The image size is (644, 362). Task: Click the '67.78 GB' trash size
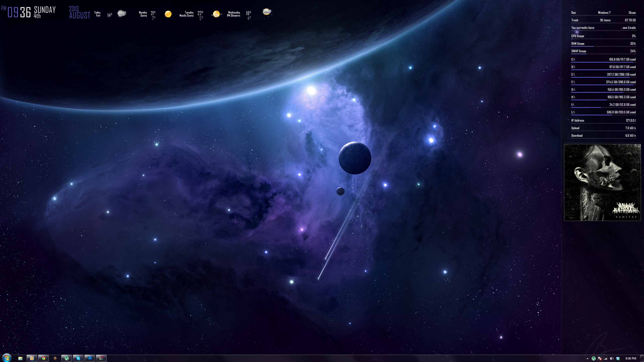click(x=630, y=20)
